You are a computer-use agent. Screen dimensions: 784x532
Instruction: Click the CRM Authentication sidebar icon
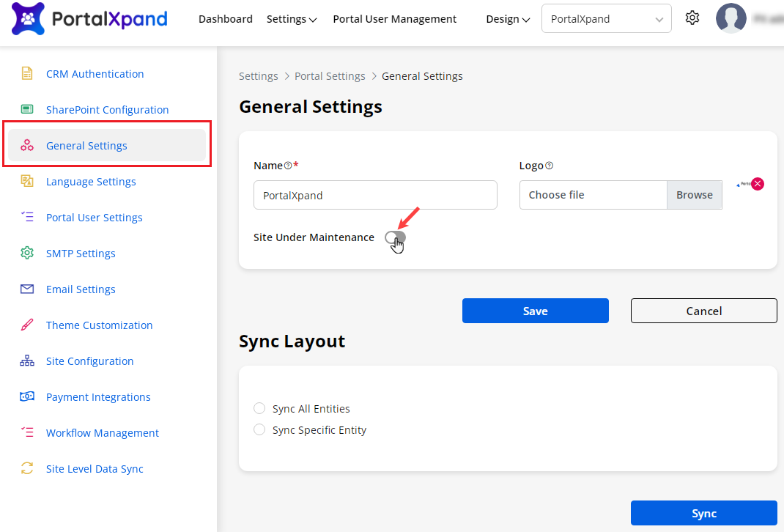27,73
